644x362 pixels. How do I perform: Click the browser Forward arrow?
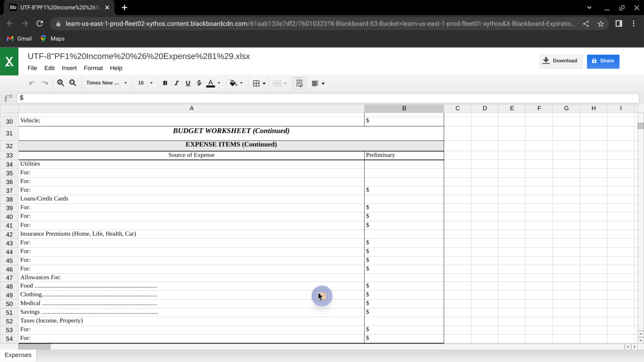coord(25,24)
